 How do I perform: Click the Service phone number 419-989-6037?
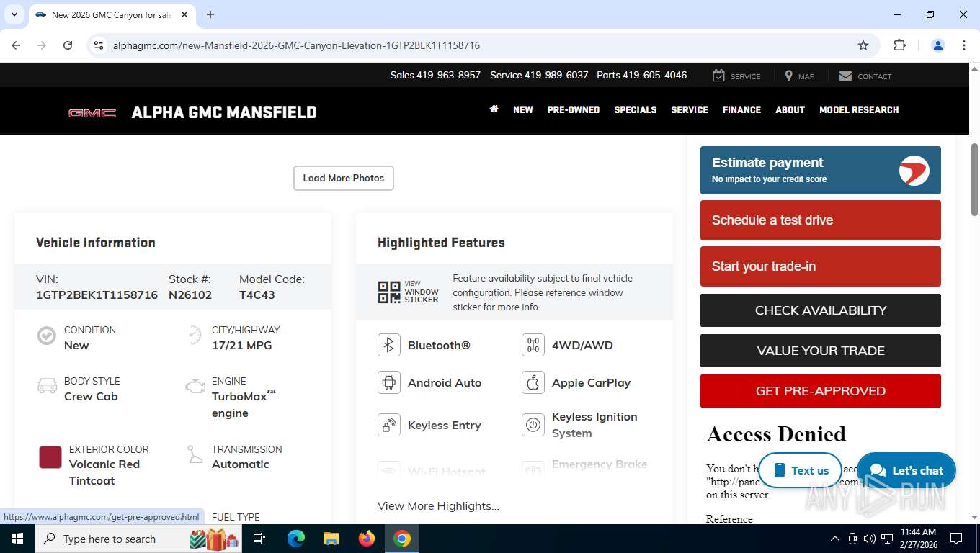pos(556,75)
